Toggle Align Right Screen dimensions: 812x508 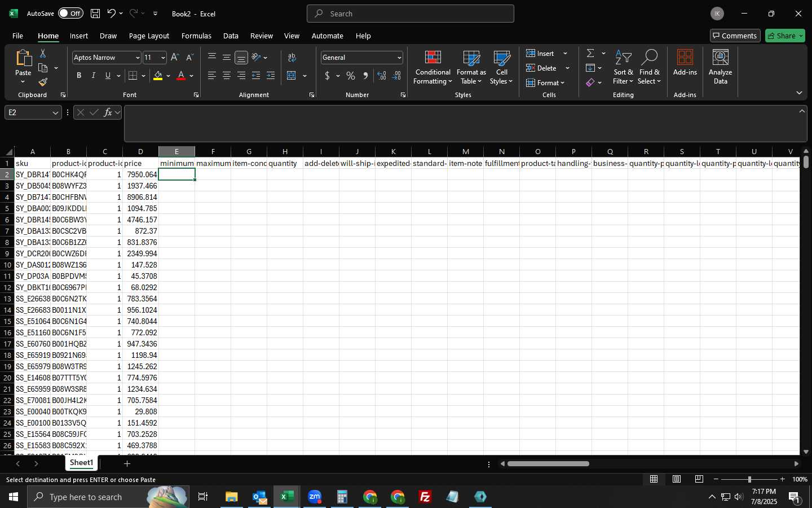click(x=241, y=76)
